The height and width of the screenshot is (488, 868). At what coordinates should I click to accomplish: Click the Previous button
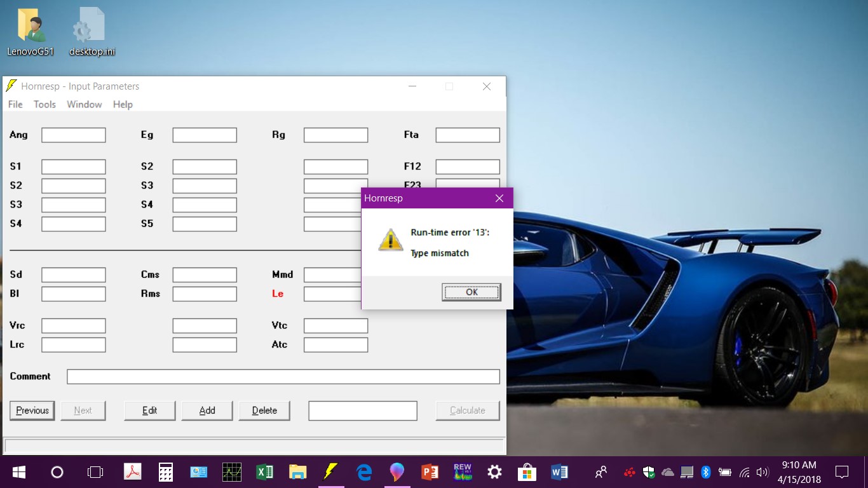[32, 410]
